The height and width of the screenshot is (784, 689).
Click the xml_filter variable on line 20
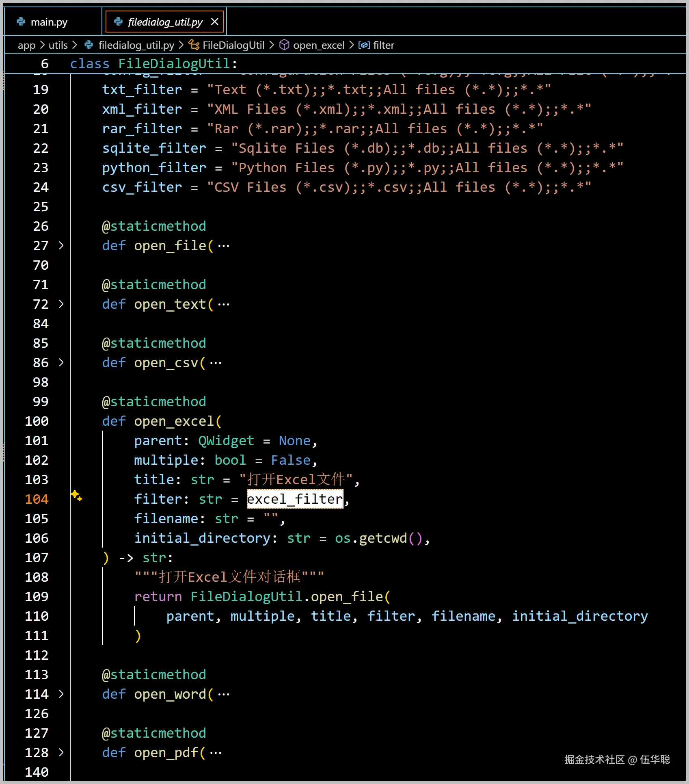tap(142, 109)
